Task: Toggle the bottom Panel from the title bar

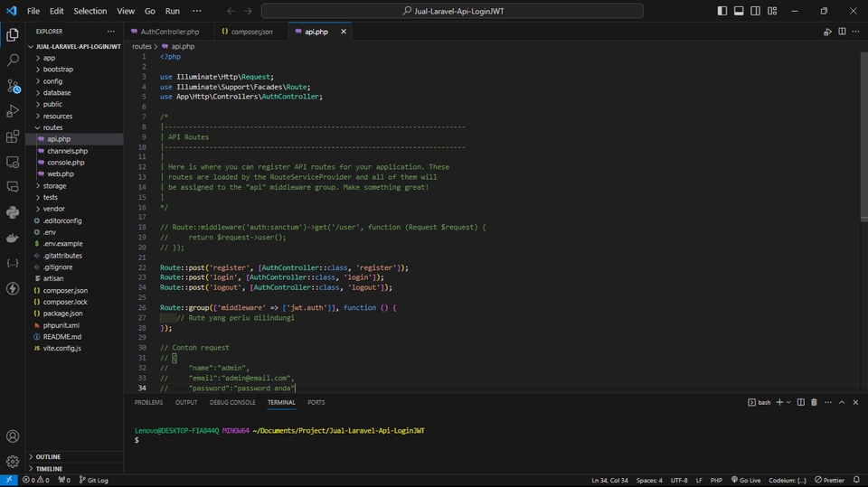Action: (739, 11)
